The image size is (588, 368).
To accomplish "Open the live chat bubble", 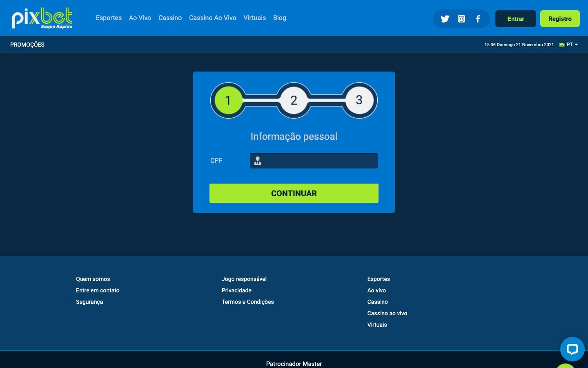I will (x=572, y=349).
